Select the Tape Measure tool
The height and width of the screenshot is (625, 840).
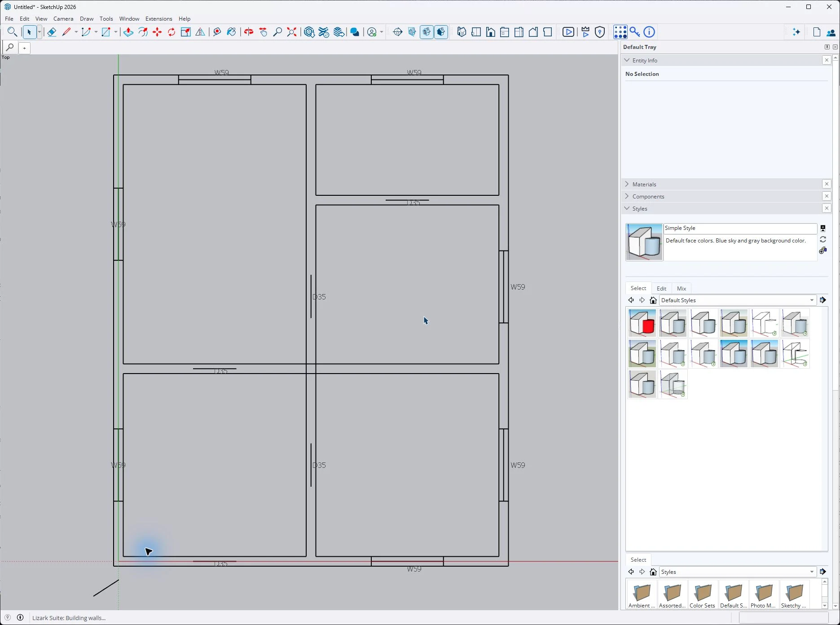click(x=217, y=32)
